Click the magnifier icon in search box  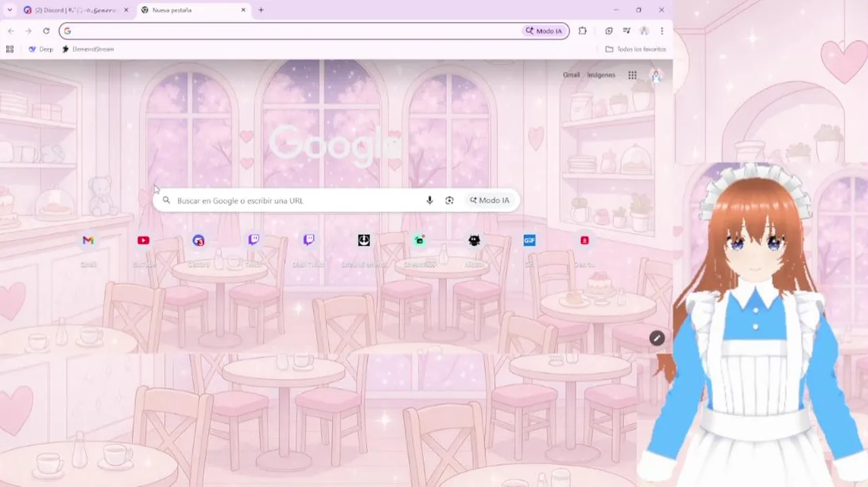tap(166, 200)
